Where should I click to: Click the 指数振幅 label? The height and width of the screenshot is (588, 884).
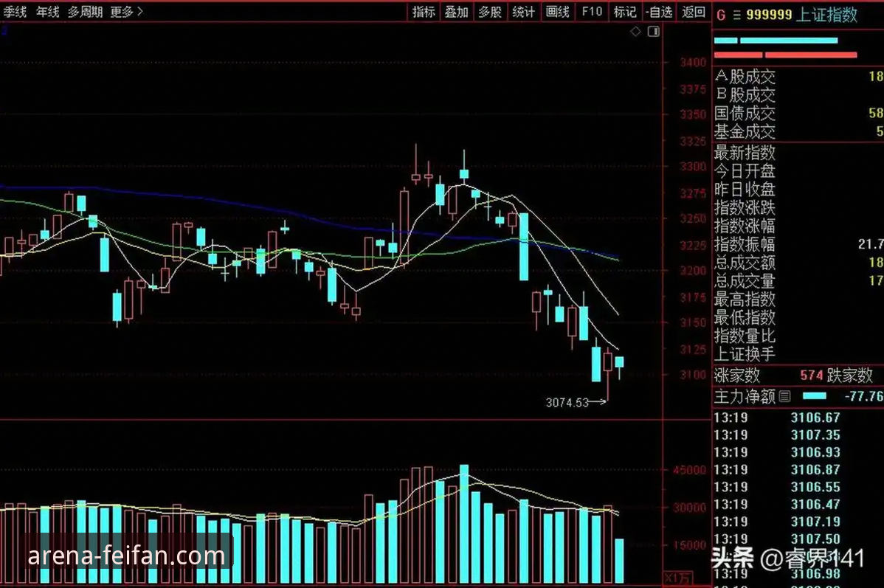(745, 244)
